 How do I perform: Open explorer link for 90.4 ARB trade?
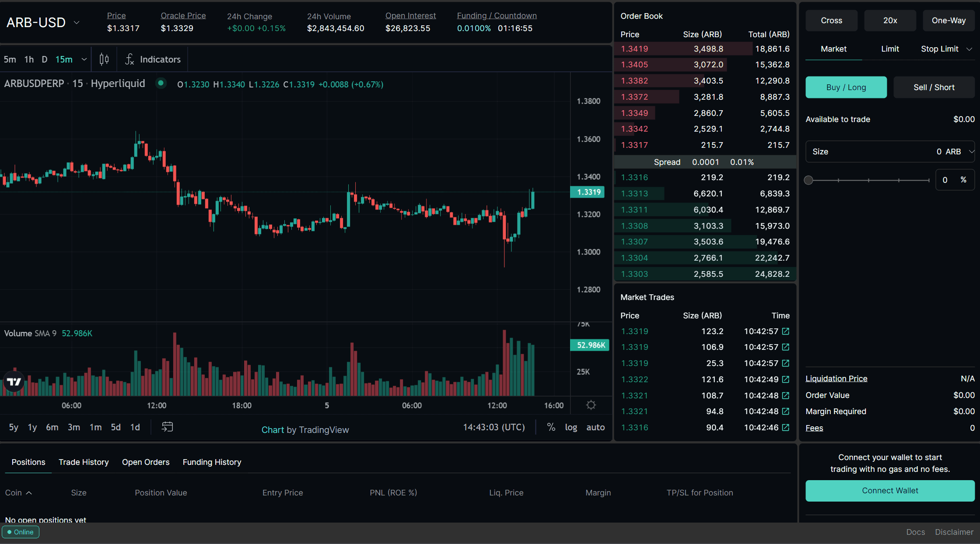coord(786,427)
